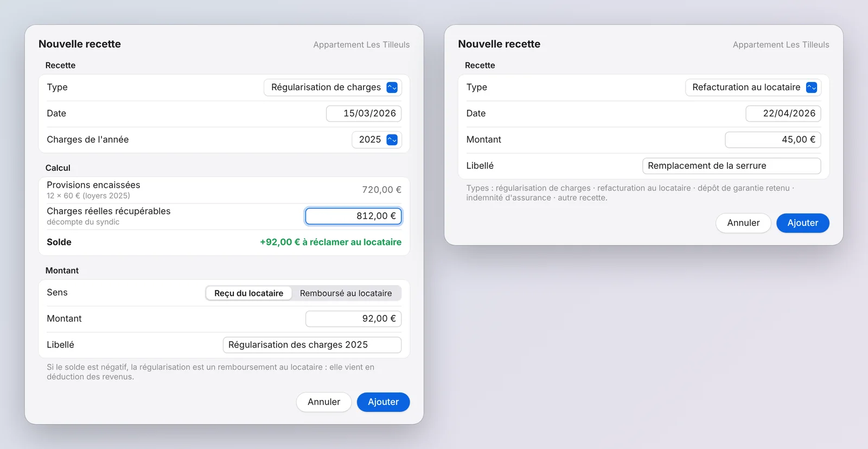
Task: Click Annuler in the Régularisation de charges dialog
Action: (x=324, y=402)
